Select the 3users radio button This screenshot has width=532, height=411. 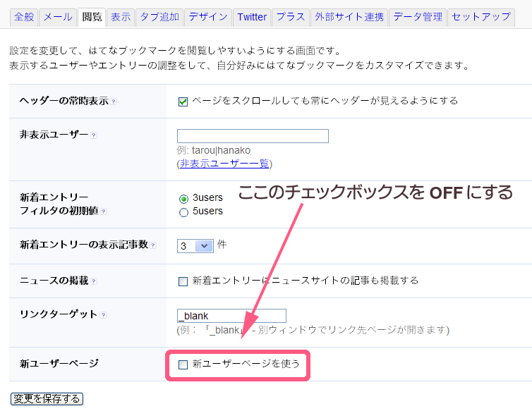pyautogui.click(x=183, y=198)
